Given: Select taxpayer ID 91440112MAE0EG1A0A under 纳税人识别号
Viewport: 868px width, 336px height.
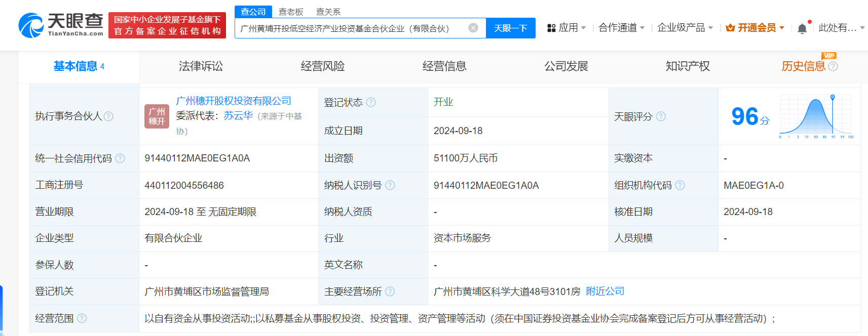Looking at the screenshot, I should pos(486,185).
